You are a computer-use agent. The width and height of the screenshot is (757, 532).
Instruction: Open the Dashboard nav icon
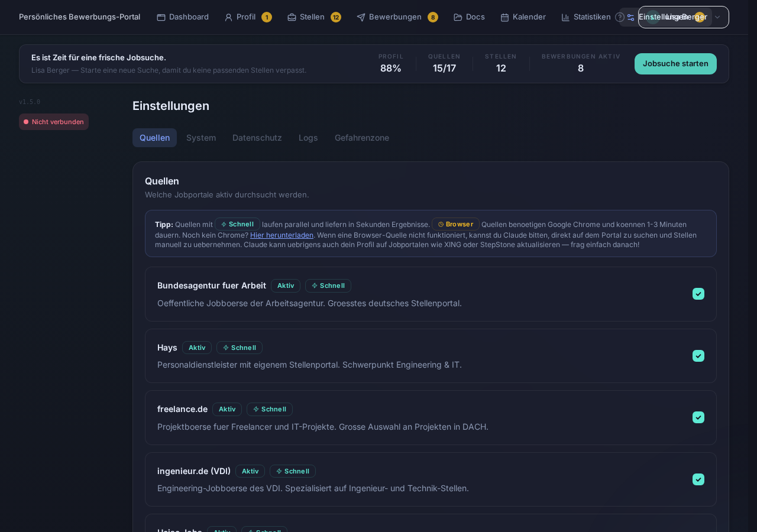(x=161, y=17)
